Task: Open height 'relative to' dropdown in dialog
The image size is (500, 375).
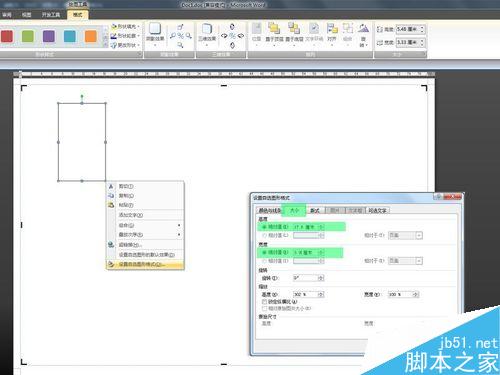Action: point(406,235)
